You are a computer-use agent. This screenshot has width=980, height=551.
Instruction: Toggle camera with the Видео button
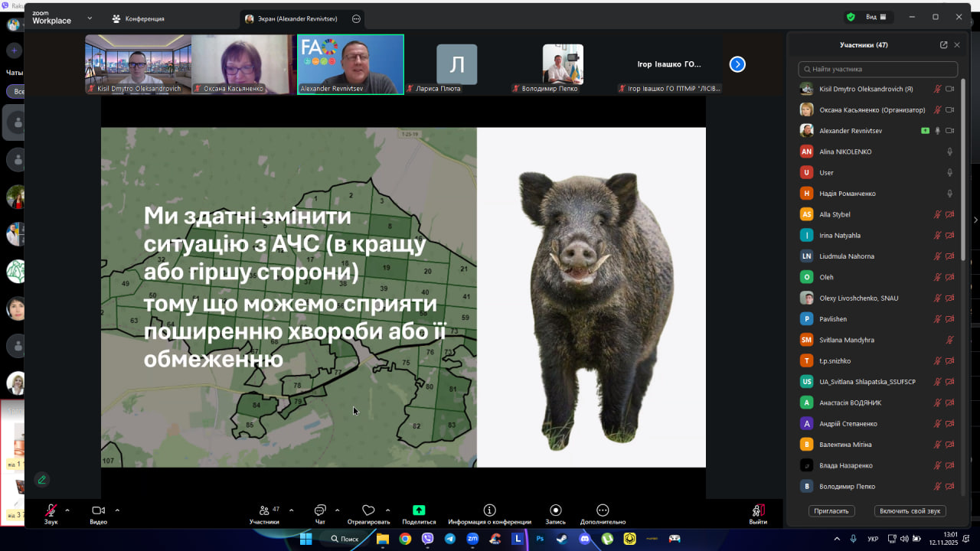(98, 511)
